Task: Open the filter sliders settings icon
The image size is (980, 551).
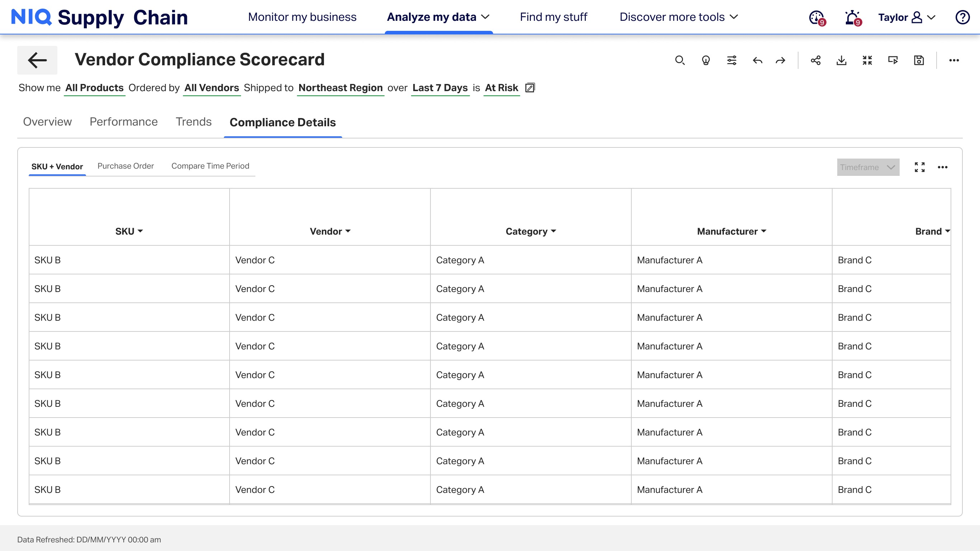Action: pyautogui.click(x=731, y=60)
